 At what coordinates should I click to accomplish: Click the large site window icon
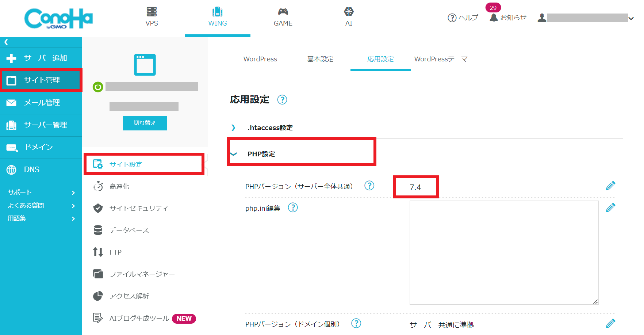(x=145, y=65)
